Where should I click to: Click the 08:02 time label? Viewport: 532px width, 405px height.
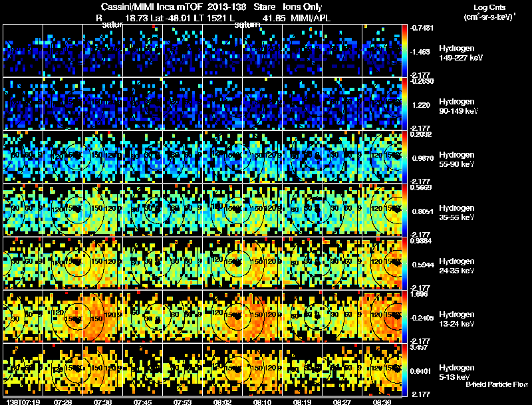222,402
